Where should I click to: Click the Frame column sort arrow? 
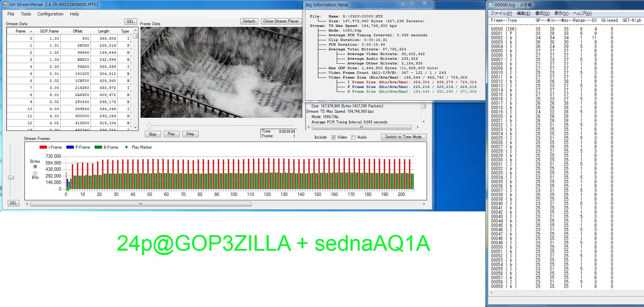[x=31, y=31]
